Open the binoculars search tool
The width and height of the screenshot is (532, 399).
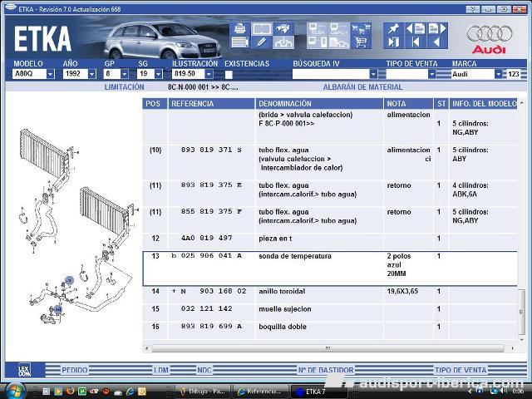tap(283, 28)
